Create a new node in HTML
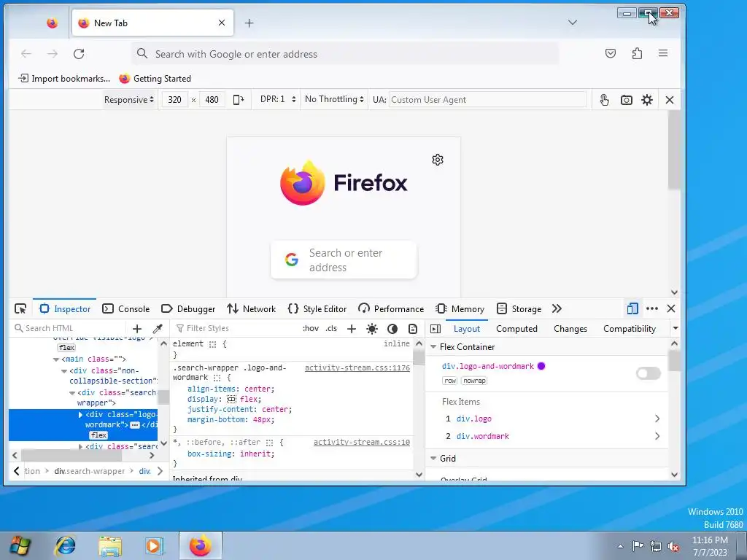 [x=136, y=329]
